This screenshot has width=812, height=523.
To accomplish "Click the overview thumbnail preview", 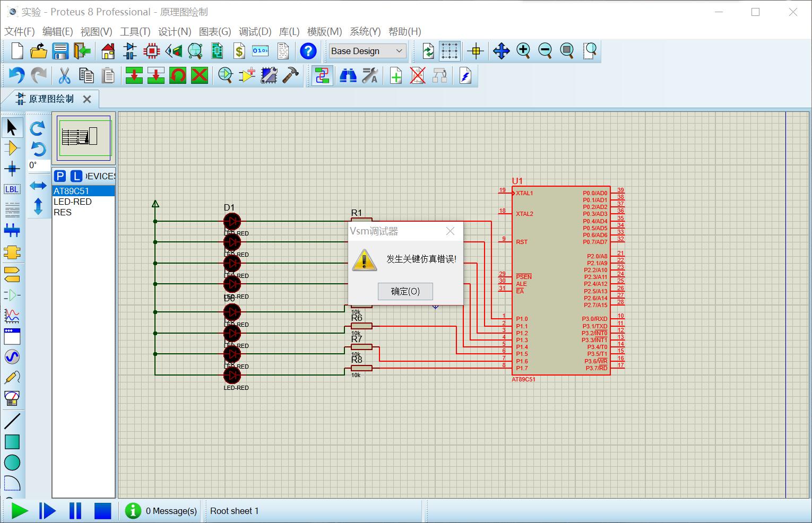I will click(x=84, y=138).
